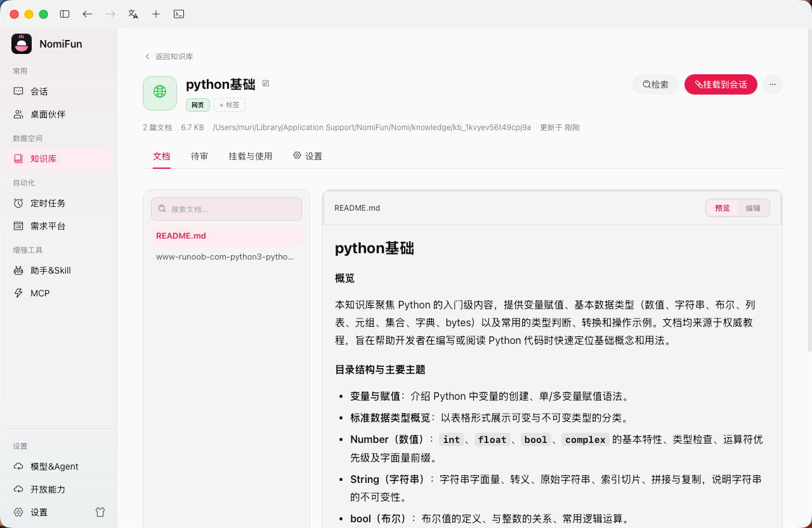The height and width of the screenshot is (528, 812).
Task: Click 2 篇文档 count text
Action: [157, 128]
